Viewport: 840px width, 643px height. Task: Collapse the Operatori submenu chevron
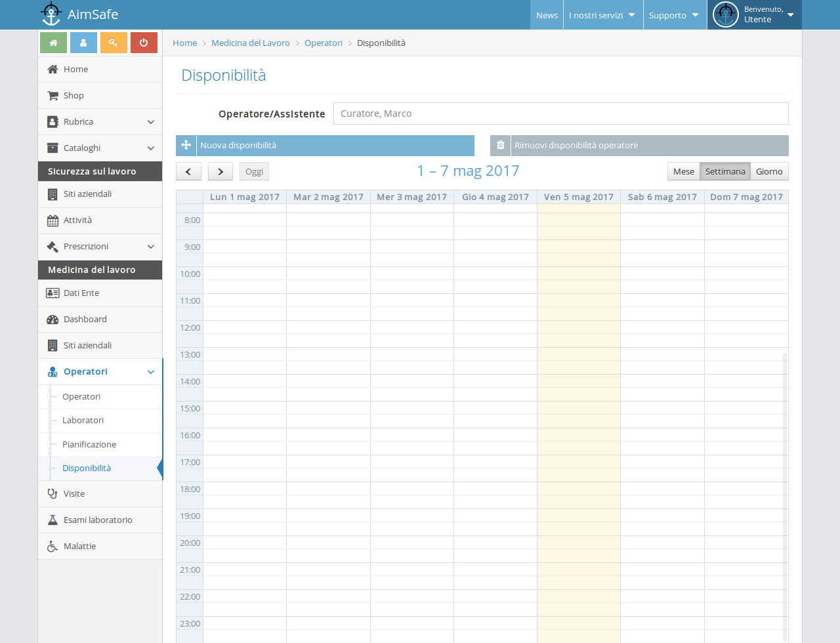151,372
